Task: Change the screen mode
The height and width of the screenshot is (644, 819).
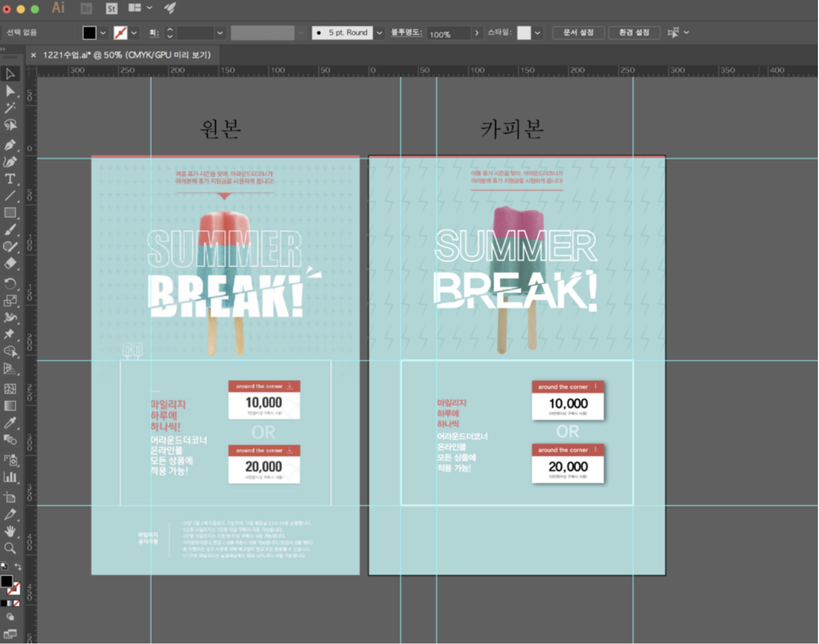Action: point(10,634)
